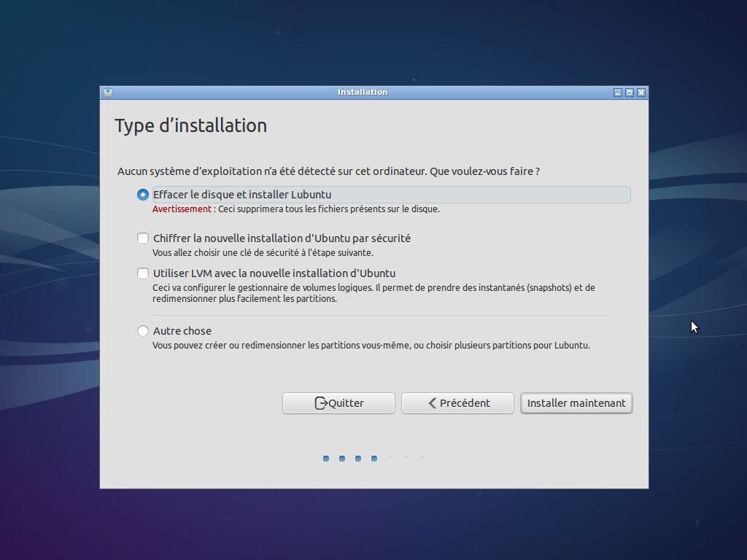Click the back arrow icon beside Précédent

coord(433,403)
